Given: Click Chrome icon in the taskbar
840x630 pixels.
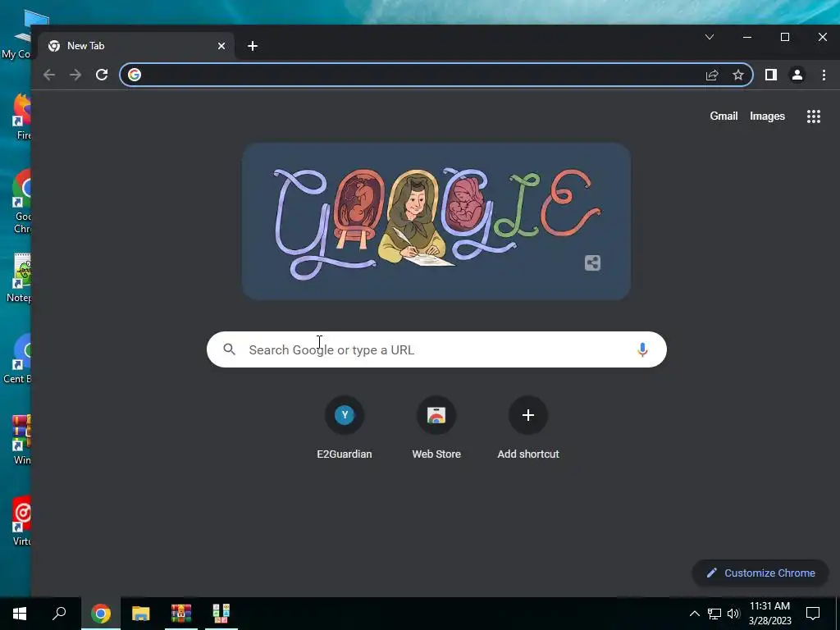Looking at the screenshot, I should click(x=101, y=614).
